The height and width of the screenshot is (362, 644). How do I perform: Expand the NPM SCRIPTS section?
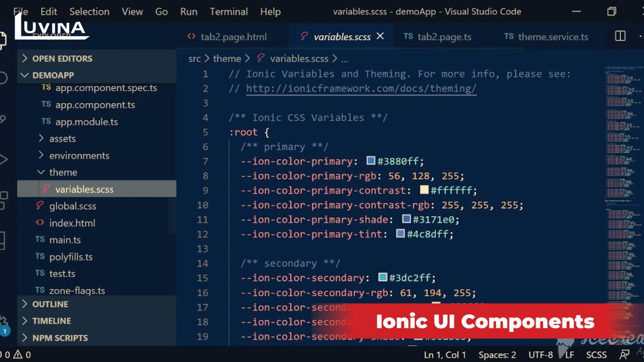click(x=60, y=338)
